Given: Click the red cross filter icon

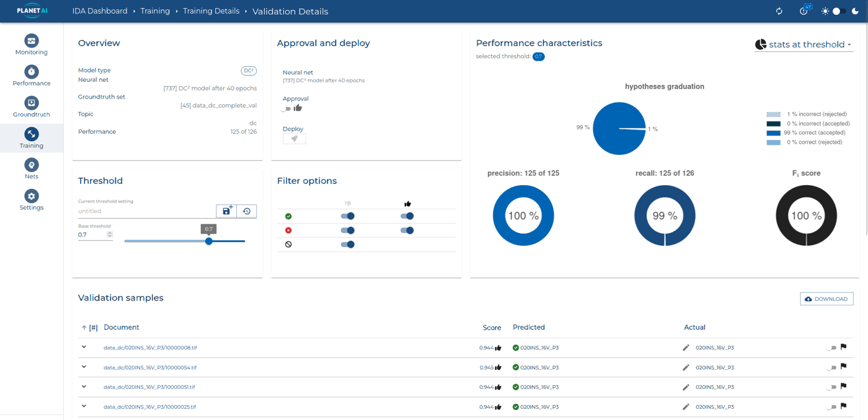Looking at the screenshot, I should pyautogui.click(x=288, y=230).
